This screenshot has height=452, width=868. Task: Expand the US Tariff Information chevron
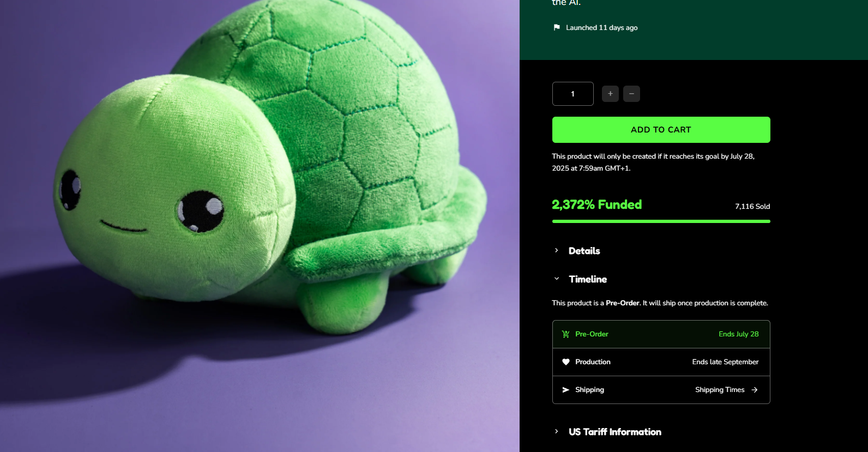click(557, 431)
